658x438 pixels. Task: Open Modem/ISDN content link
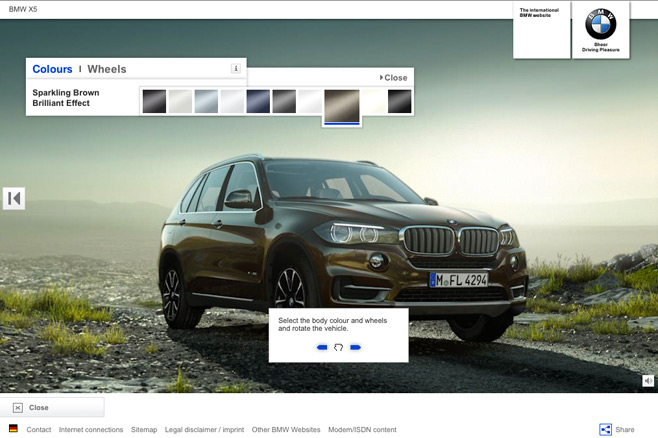coord(362,430)
